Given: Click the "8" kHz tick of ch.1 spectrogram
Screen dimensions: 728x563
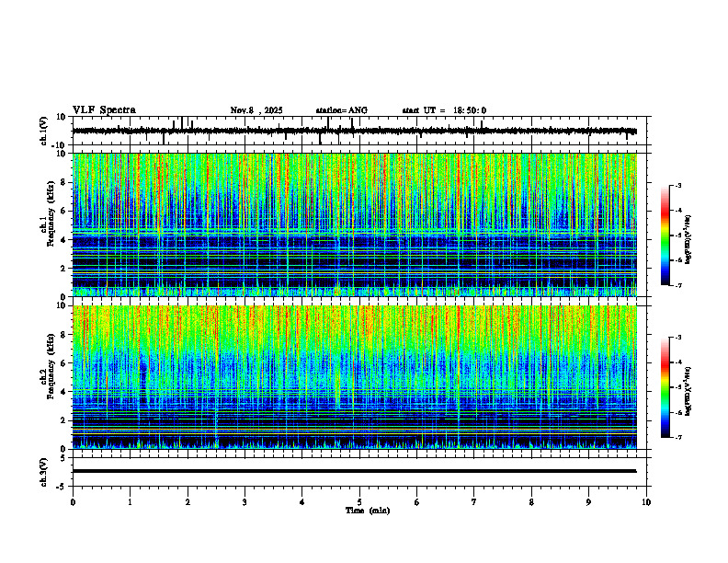Looking at the screenshot, I should pyautogui.click(x=64, y=182).
